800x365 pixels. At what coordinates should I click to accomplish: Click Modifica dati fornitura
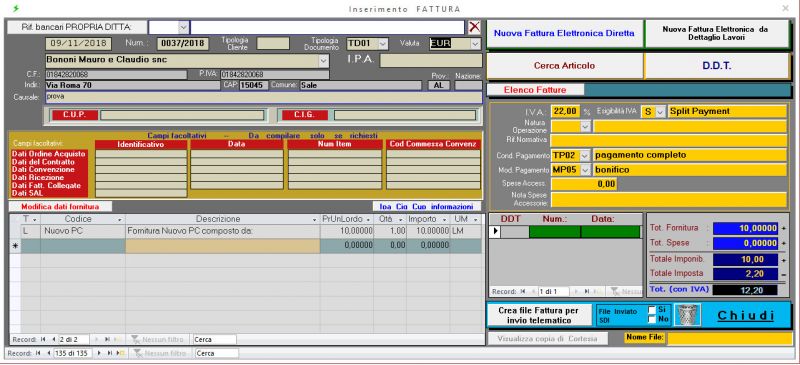click(60, 207)
